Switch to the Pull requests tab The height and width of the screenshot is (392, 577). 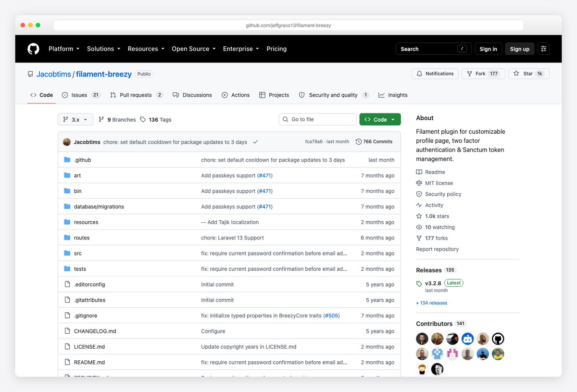(137, 95)
